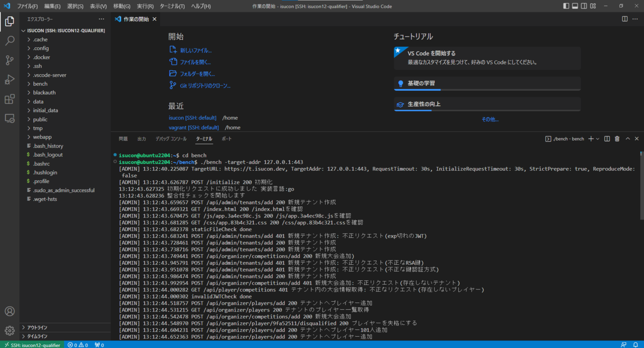The width and height of the screenshot is (644, 348).
Task: Open the Manage gear icon
Action: [10, 330]
